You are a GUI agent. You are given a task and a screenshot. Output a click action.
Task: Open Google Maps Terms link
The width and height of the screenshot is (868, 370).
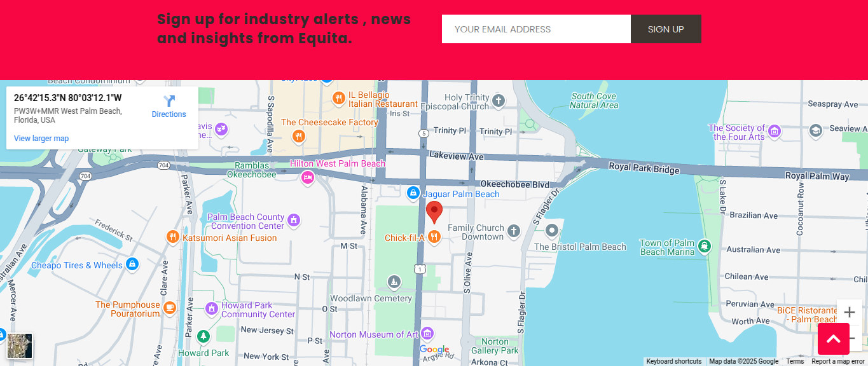click(x=795, y=361)
